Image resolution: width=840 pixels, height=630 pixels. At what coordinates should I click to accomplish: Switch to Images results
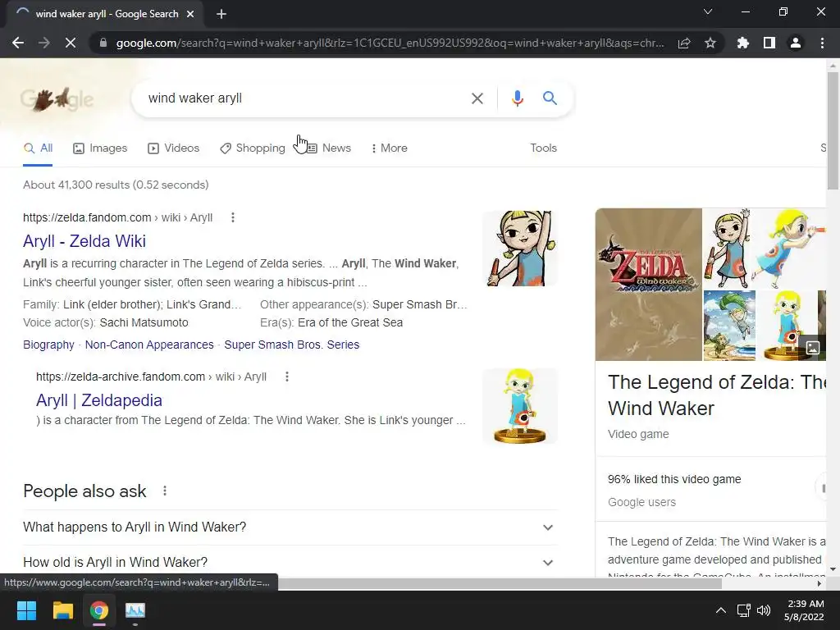point(100,148)
